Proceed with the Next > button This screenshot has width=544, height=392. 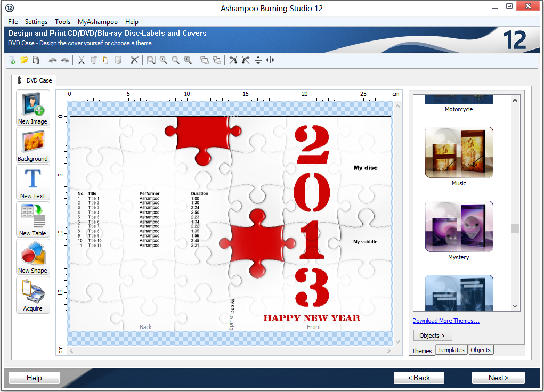(x=498, y=378)
